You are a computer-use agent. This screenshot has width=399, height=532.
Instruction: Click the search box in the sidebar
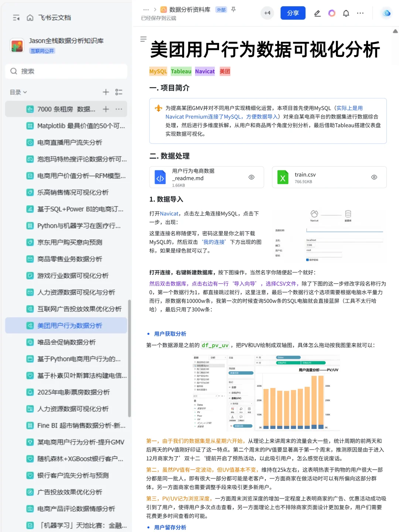point(66,71)
